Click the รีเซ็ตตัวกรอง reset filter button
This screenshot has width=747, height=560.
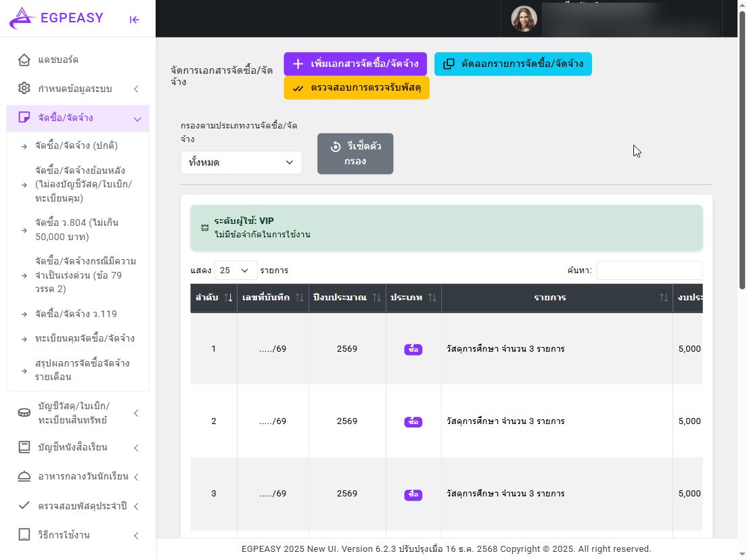(355, 154)
